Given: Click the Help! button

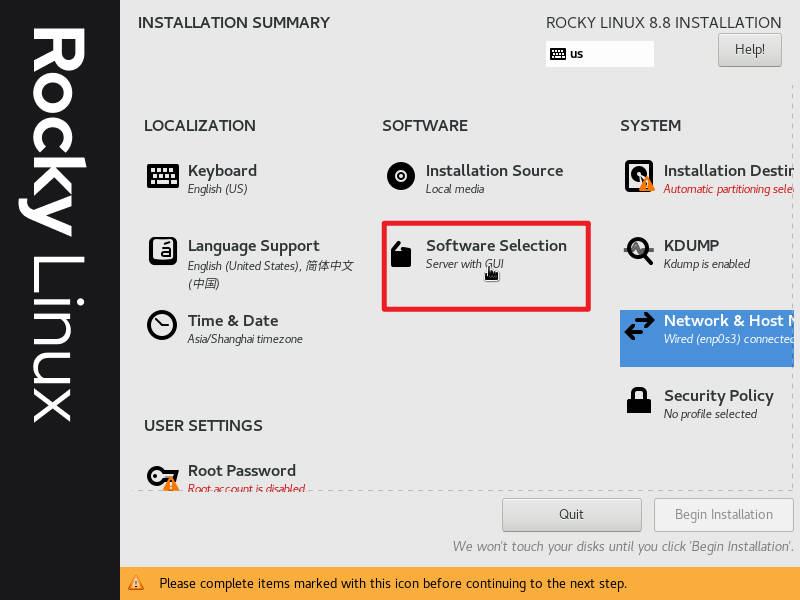Looking at the screenshot, I should coord(749,50).
